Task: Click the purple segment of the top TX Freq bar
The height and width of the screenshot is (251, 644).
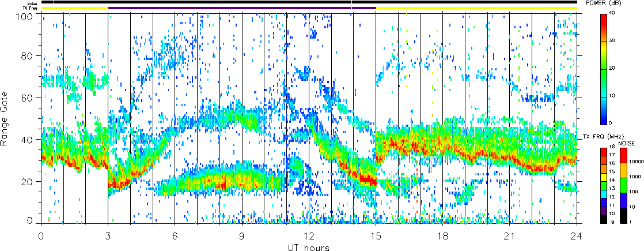Action: coord(242,8)
